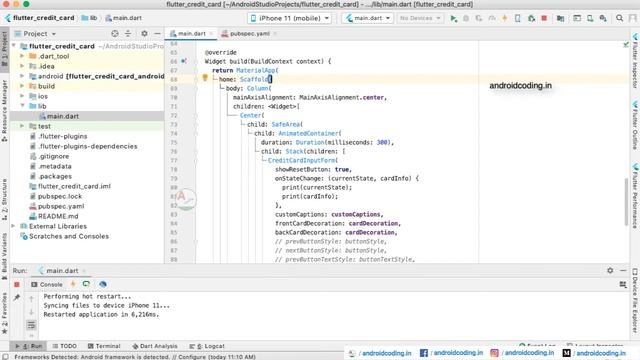Expand External Libraries node
This screenshot has height=360, width=640.
(x=13, y=226)
